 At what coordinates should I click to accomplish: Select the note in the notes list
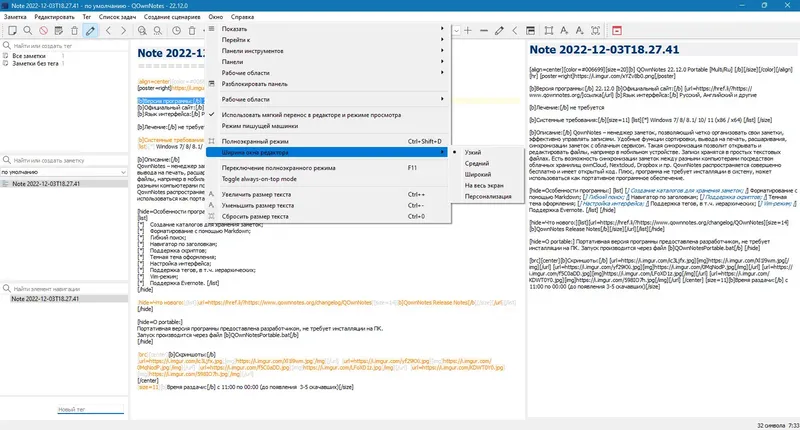pyautogui.click(x=64, y=184)
